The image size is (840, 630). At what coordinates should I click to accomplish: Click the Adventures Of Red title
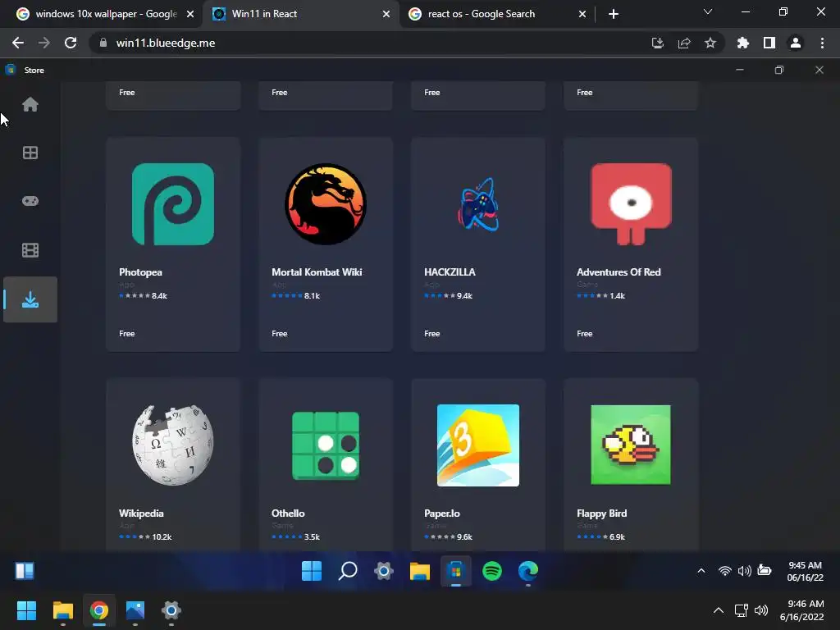[x=619, y=272]
